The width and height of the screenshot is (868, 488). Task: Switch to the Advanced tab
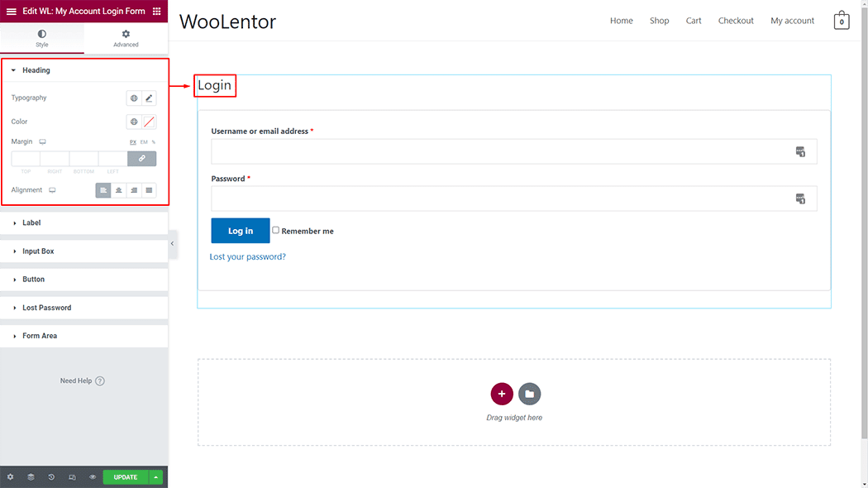click(x=126, y=38)
